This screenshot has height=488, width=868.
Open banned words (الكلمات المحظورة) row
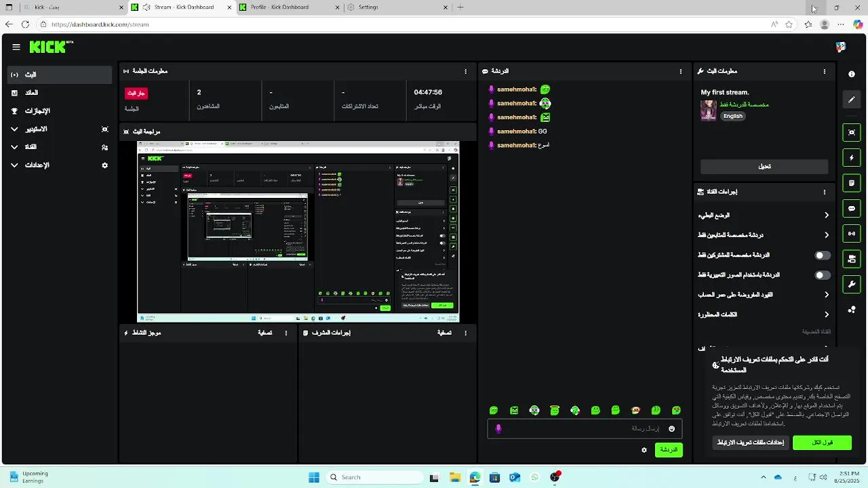(x=764, y=314)
